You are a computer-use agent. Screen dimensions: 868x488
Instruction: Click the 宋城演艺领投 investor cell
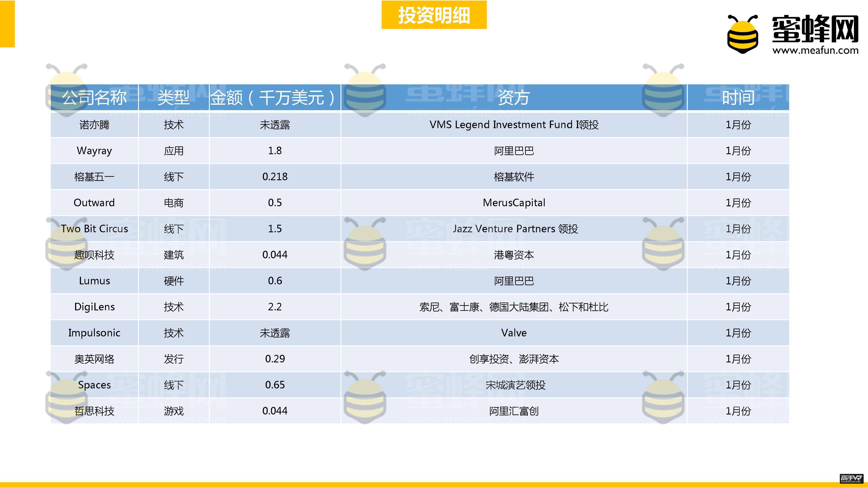pos(514,385)
